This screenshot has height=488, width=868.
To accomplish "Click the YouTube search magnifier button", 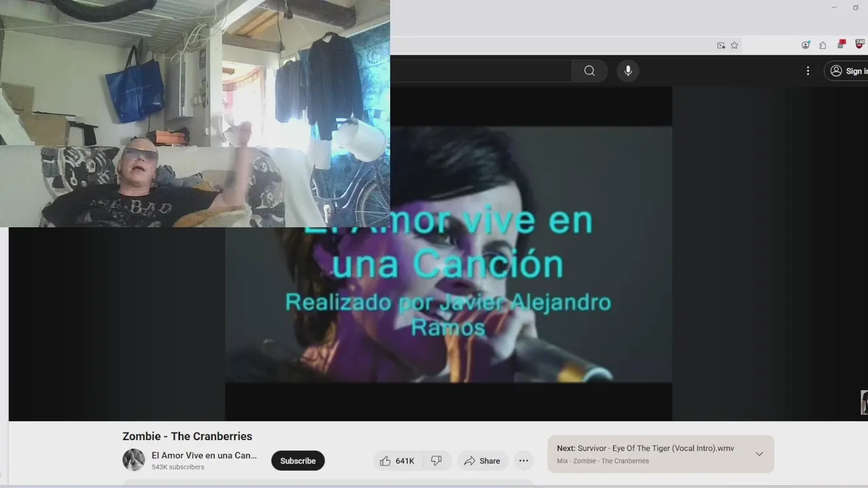I will (x=589, y=71).
